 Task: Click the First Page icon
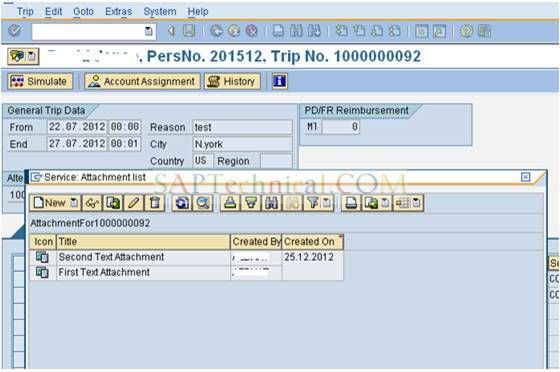click(341, 31)
